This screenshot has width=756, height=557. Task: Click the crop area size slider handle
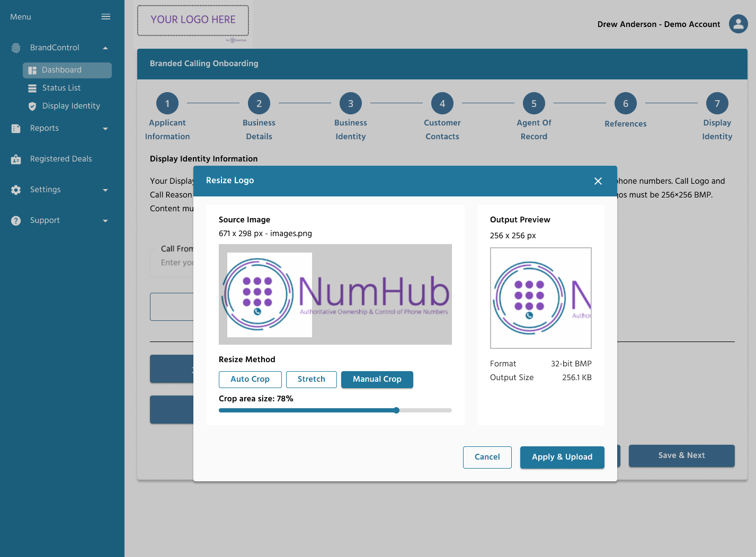396,410
